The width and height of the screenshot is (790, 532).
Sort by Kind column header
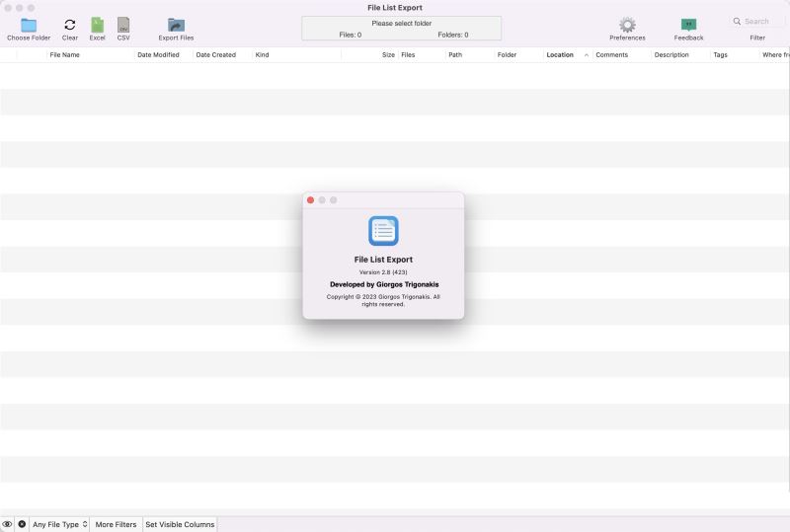262,55
